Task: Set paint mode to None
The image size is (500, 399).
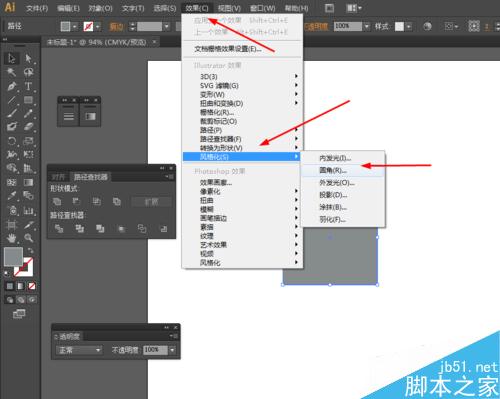Action: tap(32, 286)
